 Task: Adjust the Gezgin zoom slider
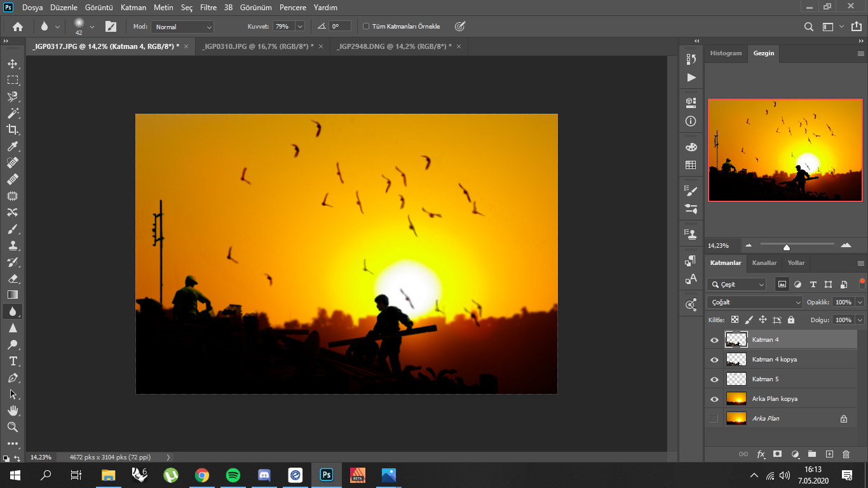[787, 247]
